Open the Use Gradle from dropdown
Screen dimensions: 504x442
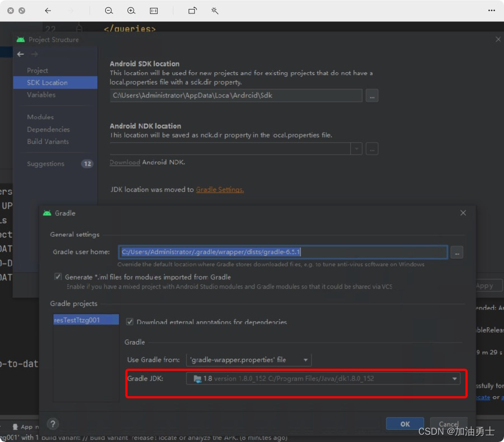click(x=249, y=360)
